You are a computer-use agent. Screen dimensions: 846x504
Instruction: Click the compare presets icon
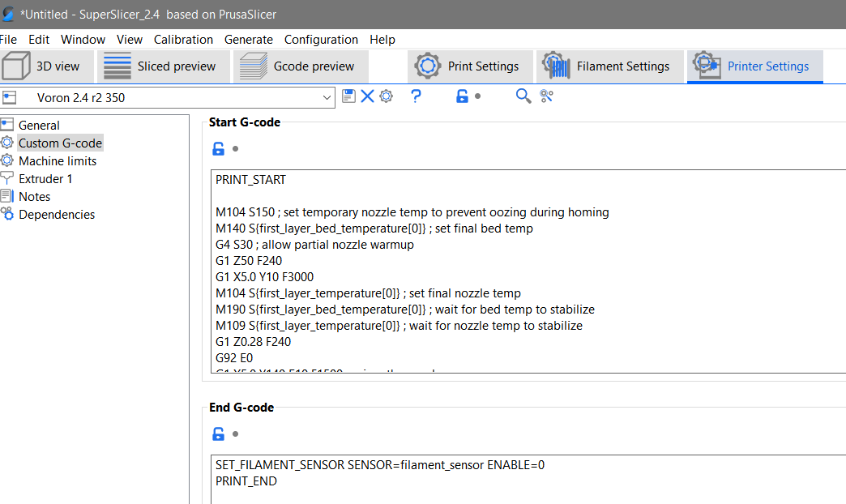(546, 96)
